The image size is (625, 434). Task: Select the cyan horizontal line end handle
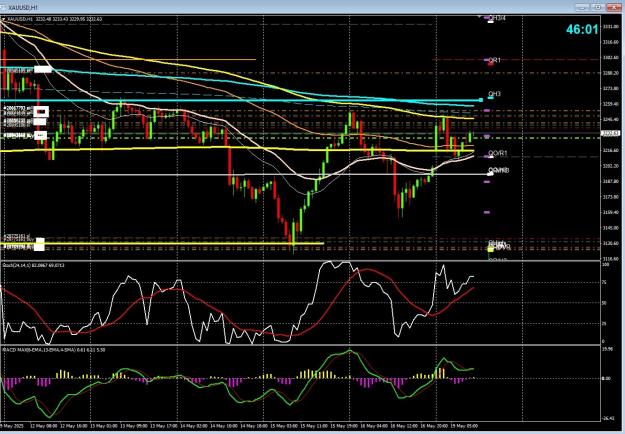[x=481, y=100]
